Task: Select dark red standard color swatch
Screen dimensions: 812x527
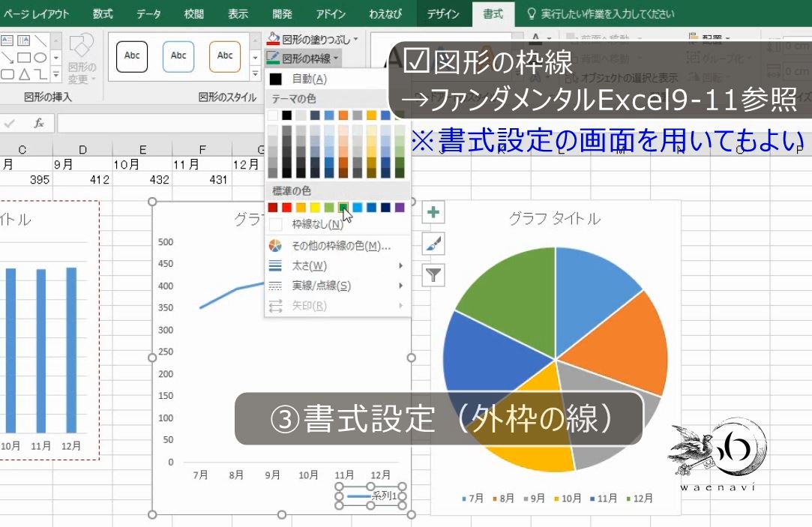Action: [273, 208]
